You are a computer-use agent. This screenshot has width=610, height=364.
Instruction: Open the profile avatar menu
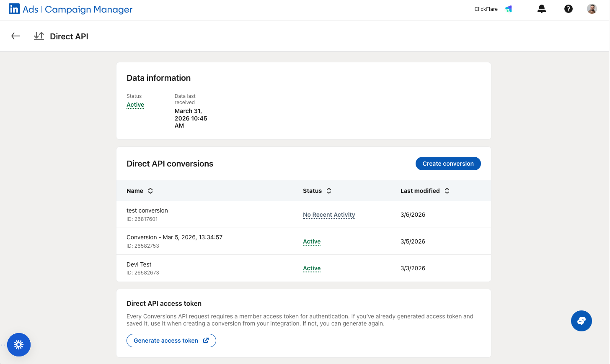pos(592,9)
